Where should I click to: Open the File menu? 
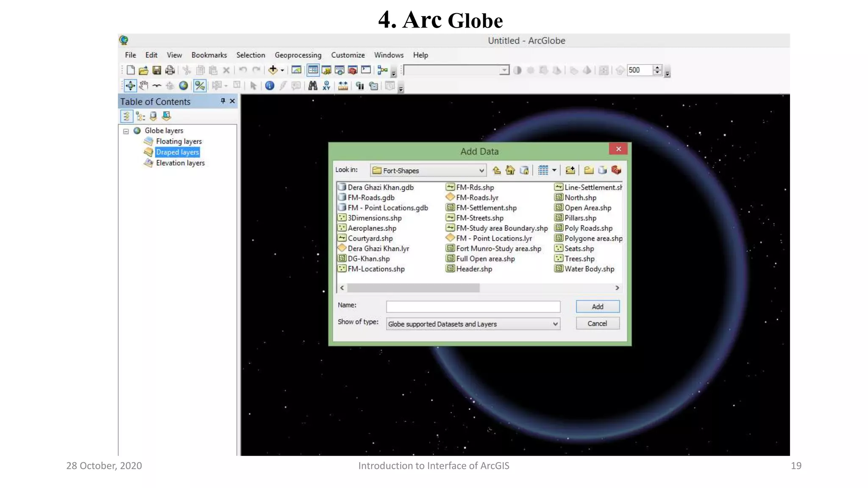click(x=130, y=55)
